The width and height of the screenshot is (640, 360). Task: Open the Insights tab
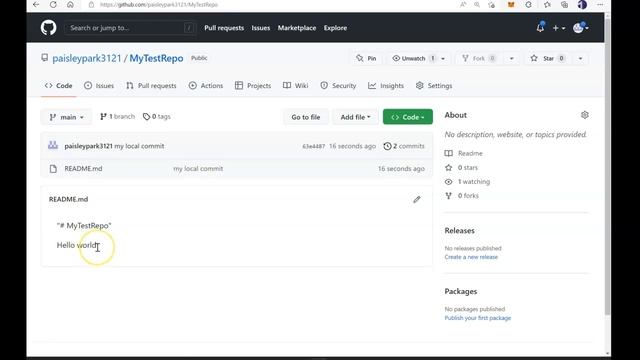tap(386, 86)
